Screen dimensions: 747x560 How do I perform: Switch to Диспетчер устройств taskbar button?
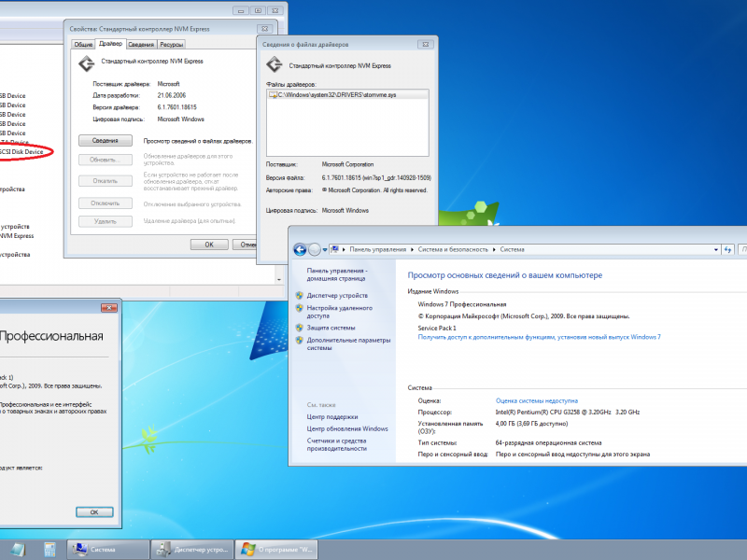point(192,549)
